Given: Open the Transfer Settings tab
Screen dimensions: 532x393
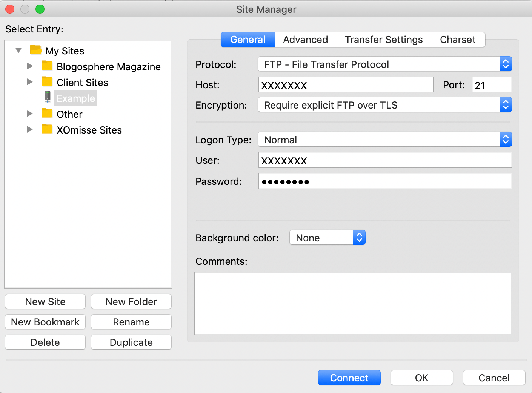Looking at the screenshot, I should coord(384,40).
